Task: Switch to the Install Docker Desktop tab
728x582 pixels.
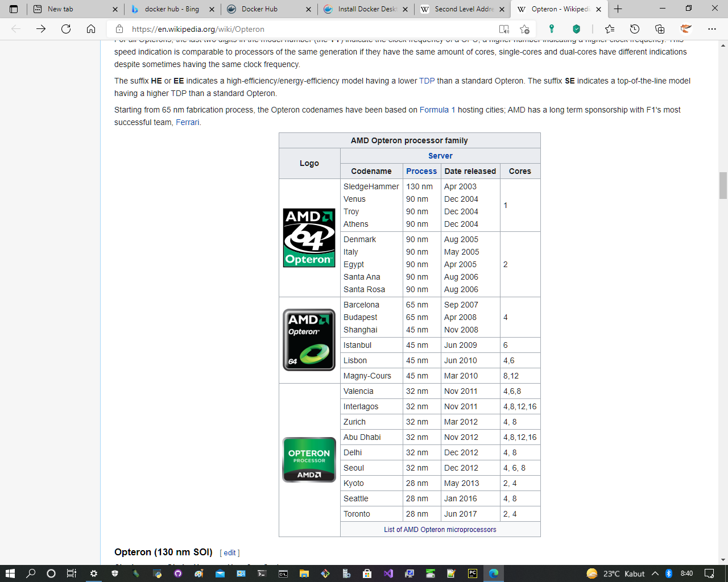Action: 365,9
